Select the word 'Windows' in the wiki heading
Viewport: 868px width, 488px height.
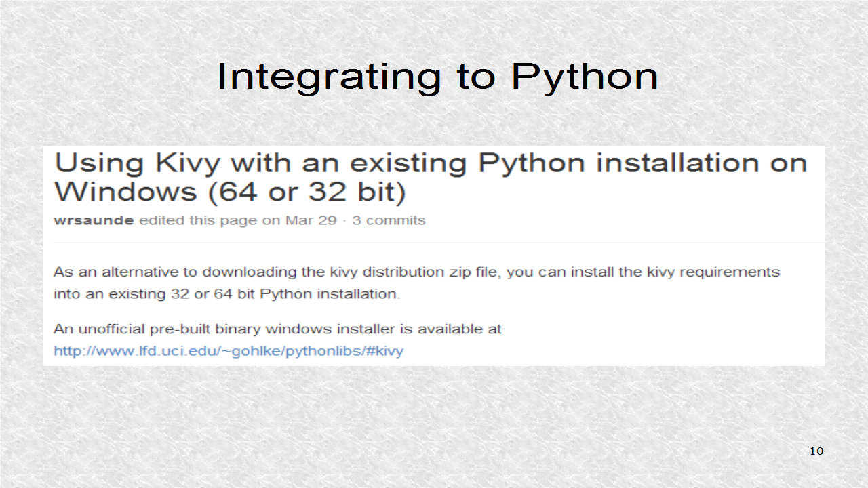[x=124, y=192]
